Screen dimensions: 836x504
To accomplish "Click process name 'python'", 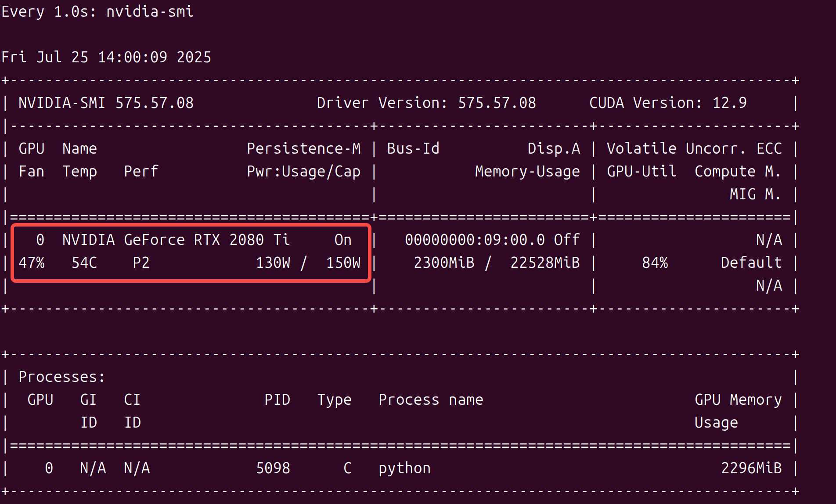I will 404,468.
